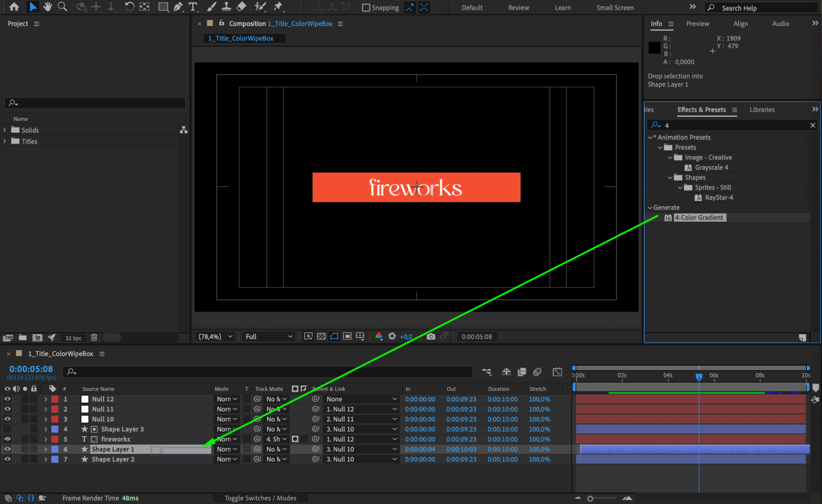This screenshot has height=504, width=822.
Task: Select the Pen tool in toolbar
Action: [x=178, y=7]
